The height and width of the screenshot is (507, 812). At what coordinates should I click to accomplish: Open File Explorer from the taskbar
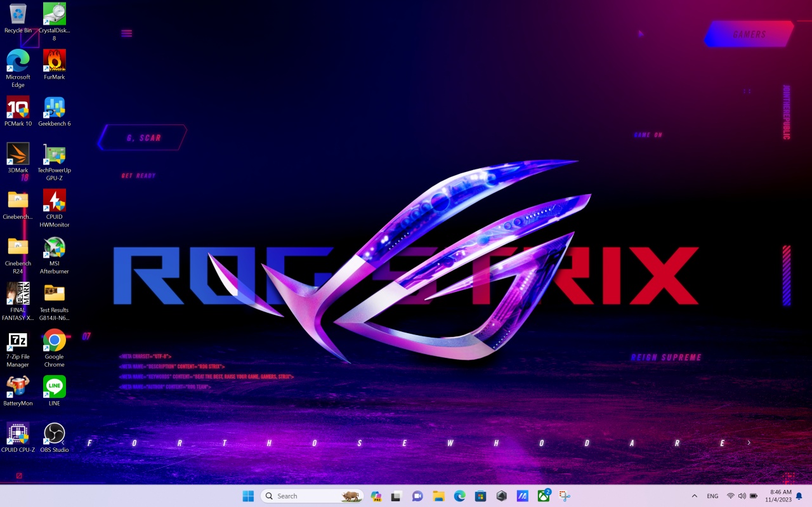tap(438, 496)
